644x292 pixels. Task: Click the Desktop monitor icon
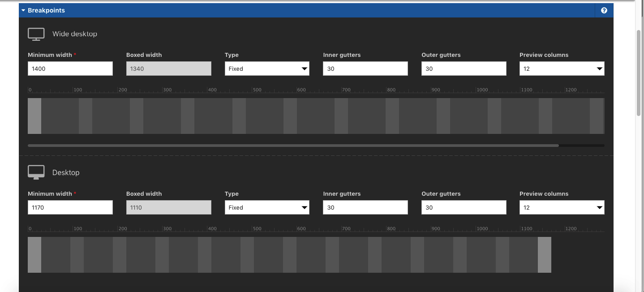[36, 172]
